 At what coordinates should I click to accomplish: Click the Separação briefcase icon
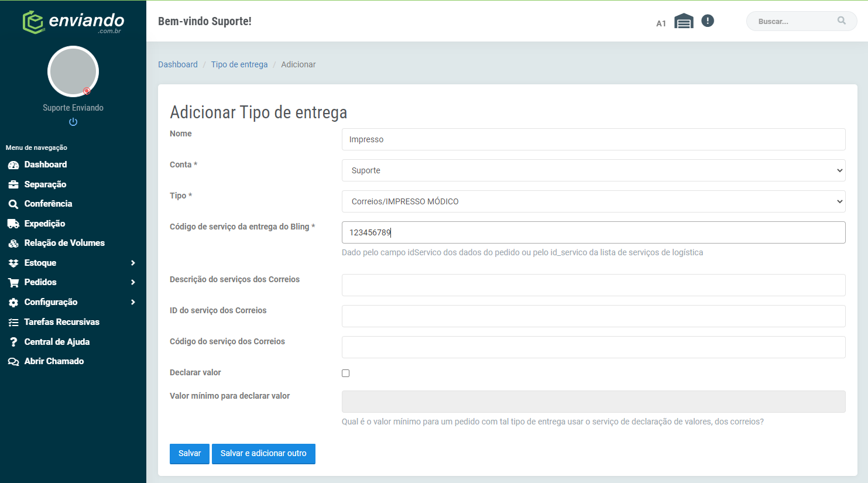(13, 184)
